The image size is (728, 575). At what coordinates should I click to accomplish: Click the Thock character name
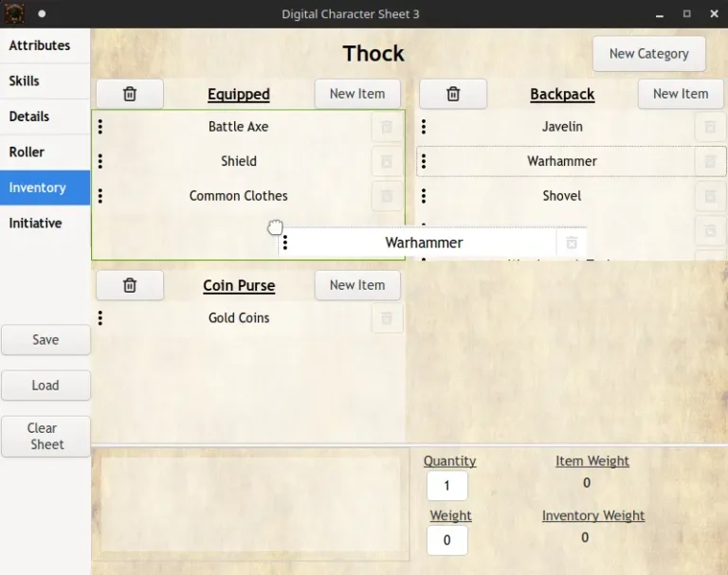pyautogui.click(x=373, y=53)
